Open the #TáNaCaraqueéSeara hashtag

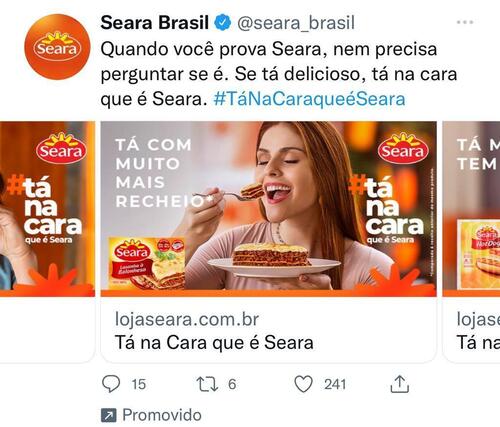(309, 99)
